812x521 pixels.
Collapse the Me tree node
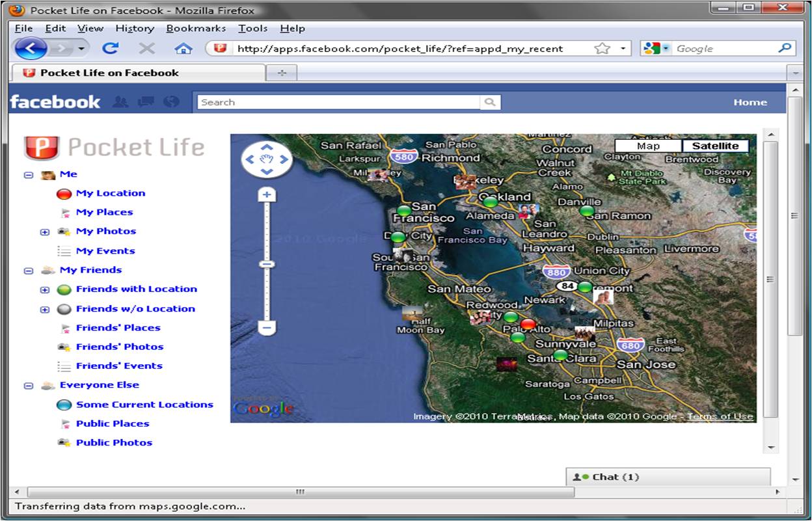[29, 175]
